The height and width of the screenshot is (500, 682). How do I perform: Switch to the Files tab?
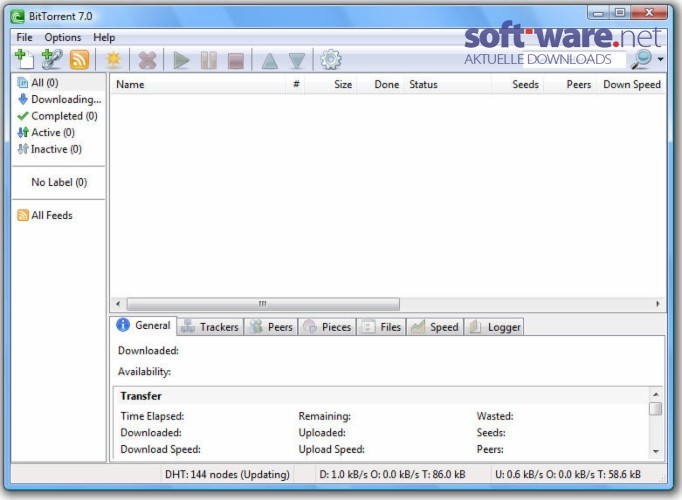tap(381, 327)
